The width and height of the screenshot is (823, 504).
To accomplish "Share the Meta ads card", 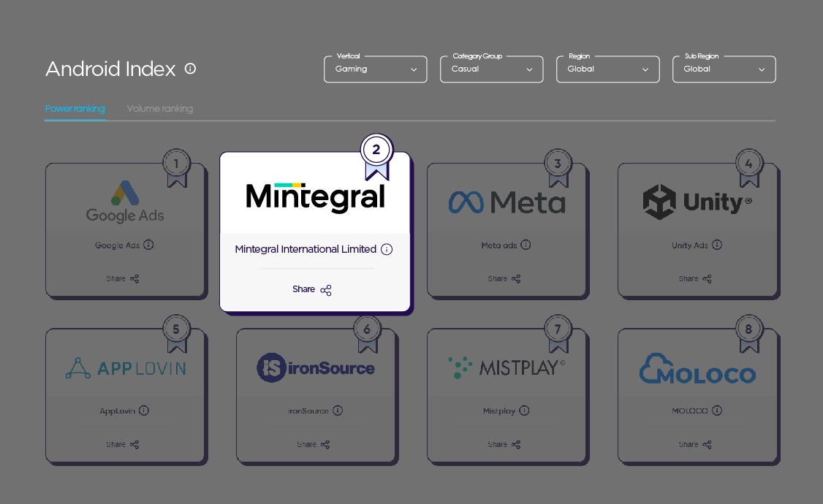I will pyautogui.click(x=504, y=278).
